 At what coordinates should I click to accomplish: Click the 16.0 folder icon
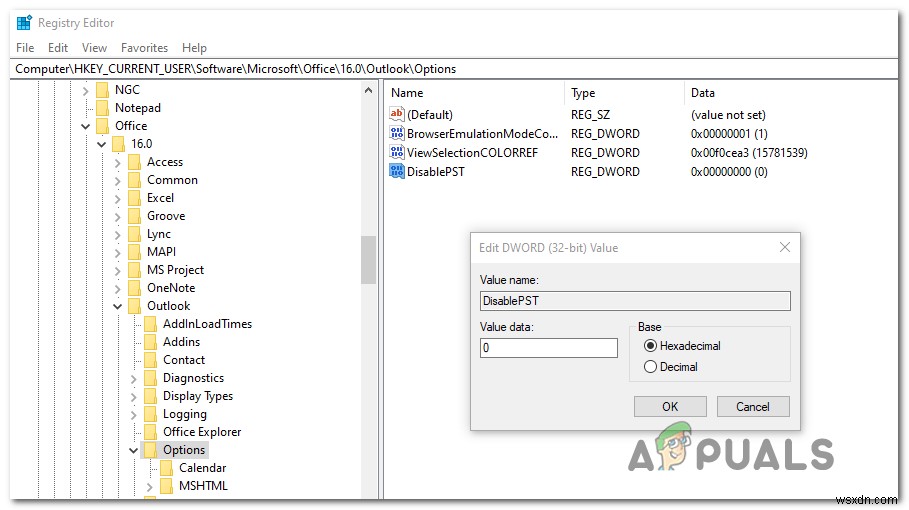(x=118, y=144)
